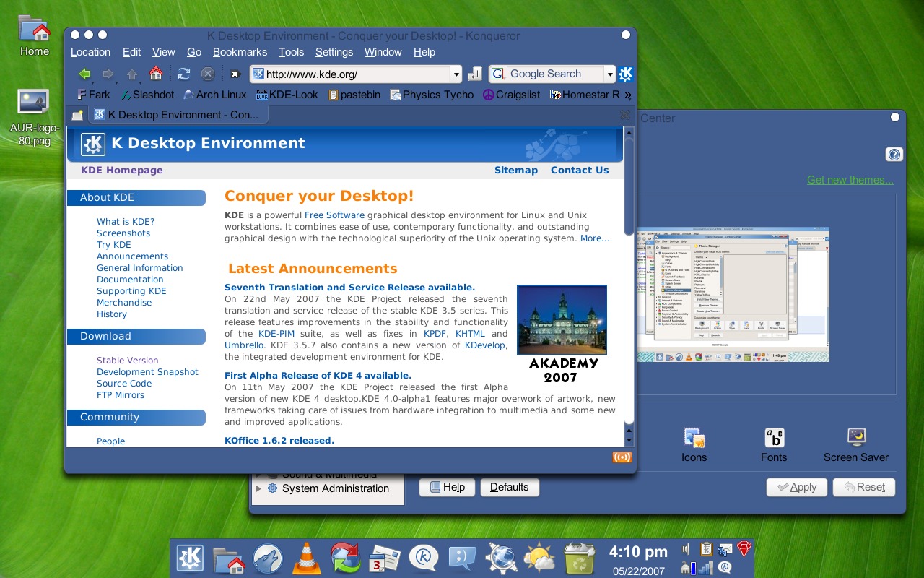Expand the URL history dropdown arrow
924x578 pixels.
(x=456, y=74)
